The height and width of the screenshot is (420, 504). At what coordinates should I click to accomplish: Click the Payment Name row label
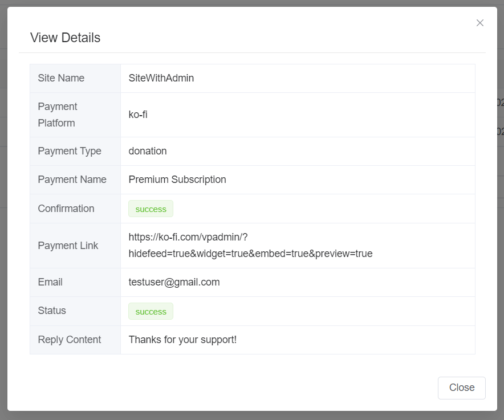point(72,179)
